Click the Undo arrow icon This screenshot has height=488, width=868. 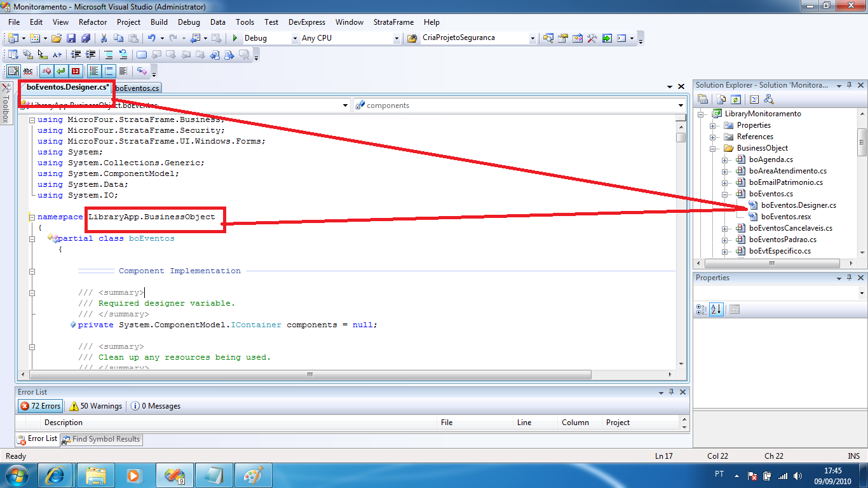click(x=153, y=38)
